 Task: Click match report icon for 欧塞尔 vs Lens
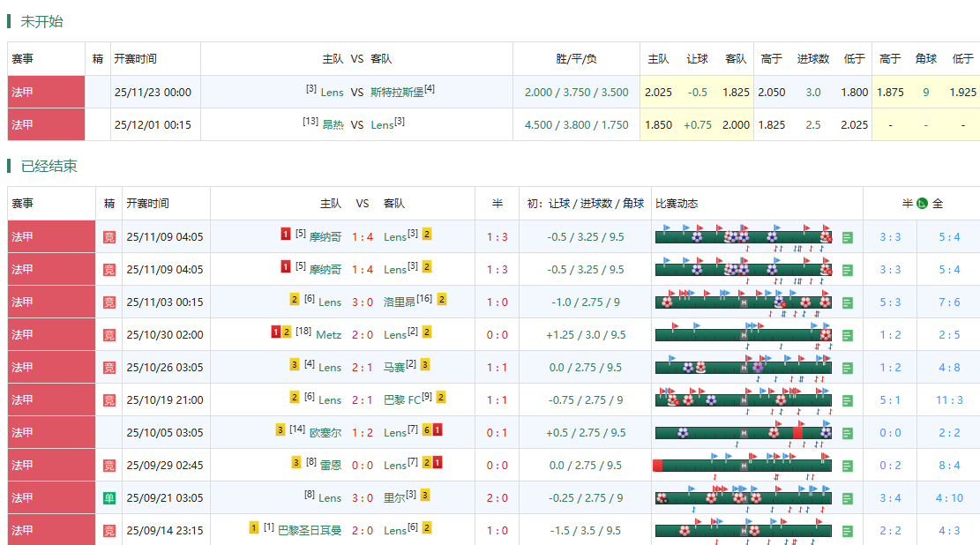[x=848, y=433]
